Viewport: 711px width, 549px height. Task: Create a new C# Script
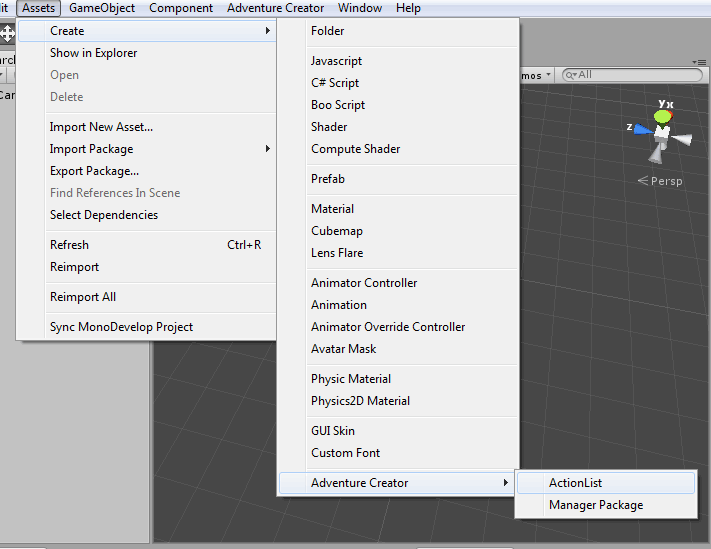(398, 83)
